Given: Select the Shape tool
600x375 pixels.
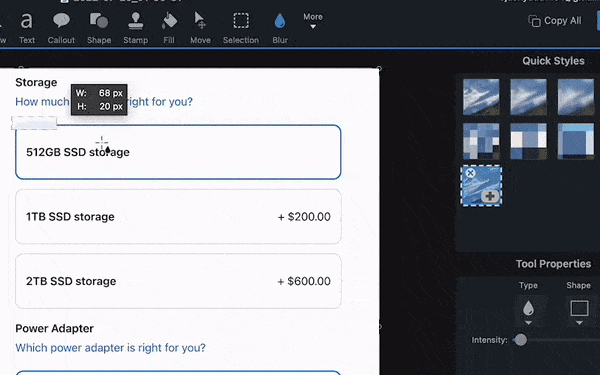Looking at the screenshot, I should point(99,28).
